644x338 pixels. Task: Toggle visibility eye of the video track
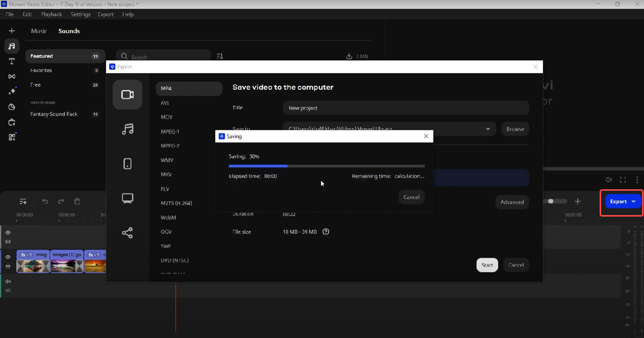(x=8, y=257)
